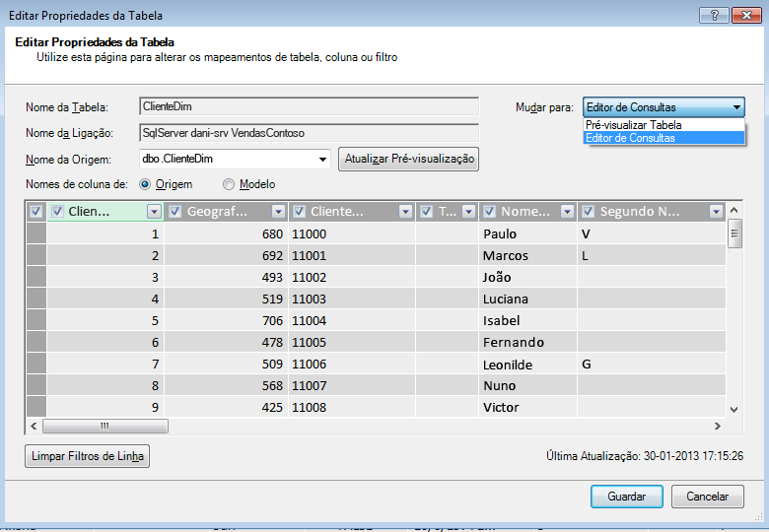Click the cell containing Marcos
Screen dimensions: 769x532
(528, 255)
